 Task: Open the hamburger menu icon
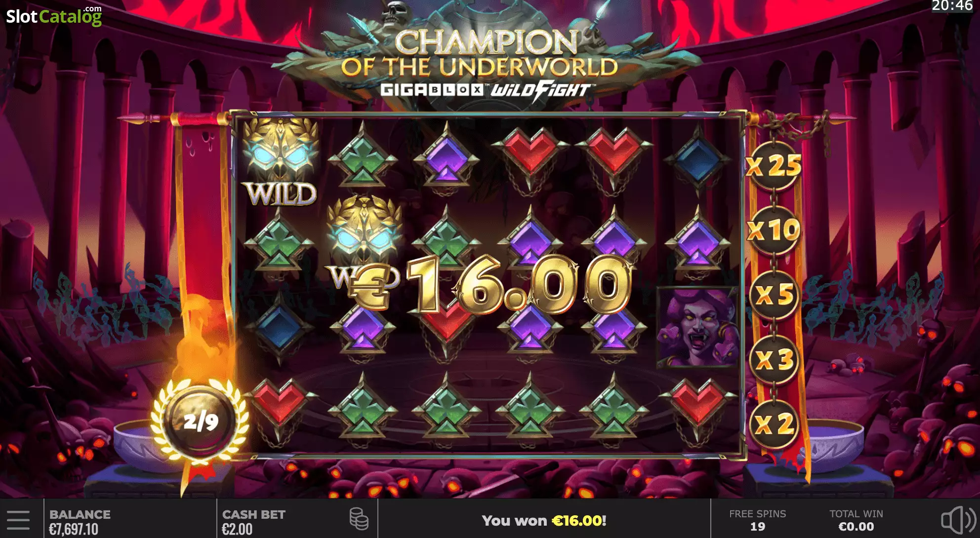(18, 520)
